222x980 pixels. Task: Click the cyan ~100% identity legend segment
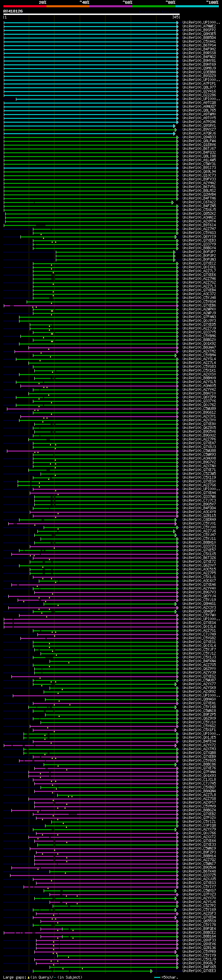(197, 7)
